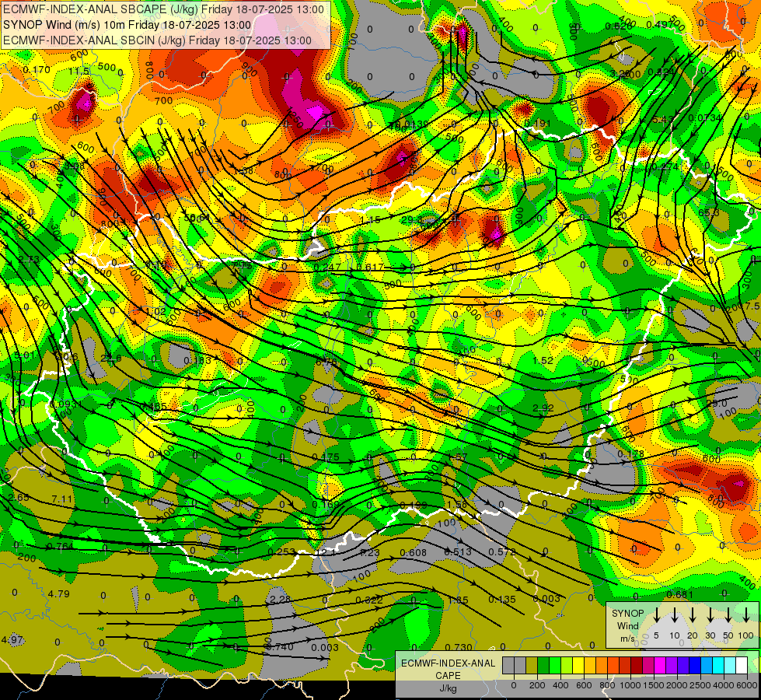The image size is (761, 700).
Task: Click the map value '0.617'
Action: tap(370, 268)
